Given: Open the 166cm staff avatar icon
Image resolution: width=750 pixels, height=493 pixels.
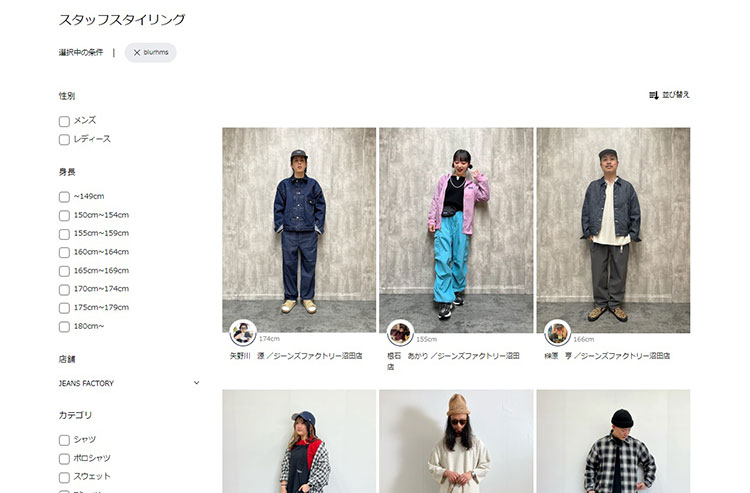Looking at the screenshot, I should (557, 333).
